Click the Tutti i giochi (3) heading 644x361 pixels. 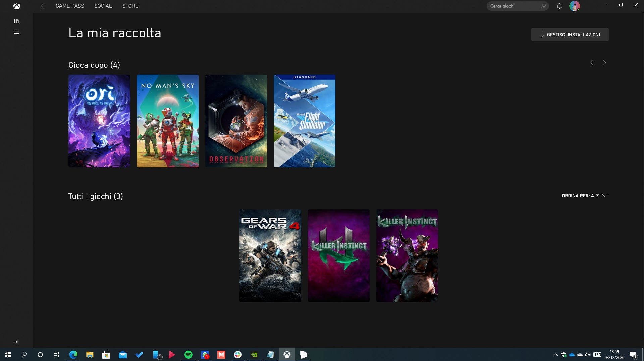click(96, 196)
